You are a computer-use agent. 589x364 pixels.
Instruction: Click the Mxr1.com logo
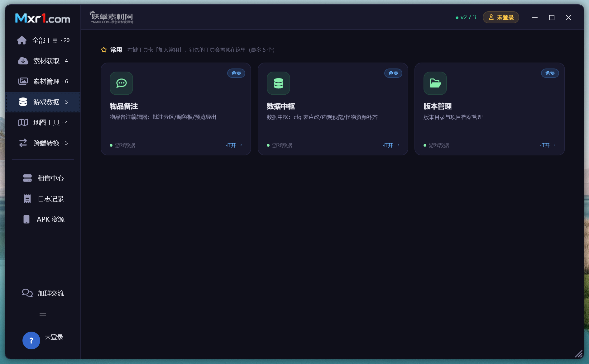click(x=43, y=18)
